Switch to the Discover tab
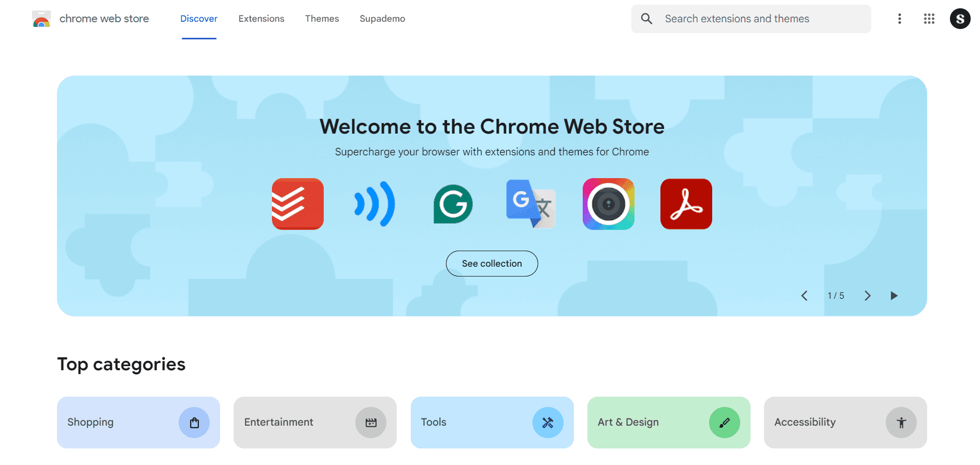 (x=199, y=19)
